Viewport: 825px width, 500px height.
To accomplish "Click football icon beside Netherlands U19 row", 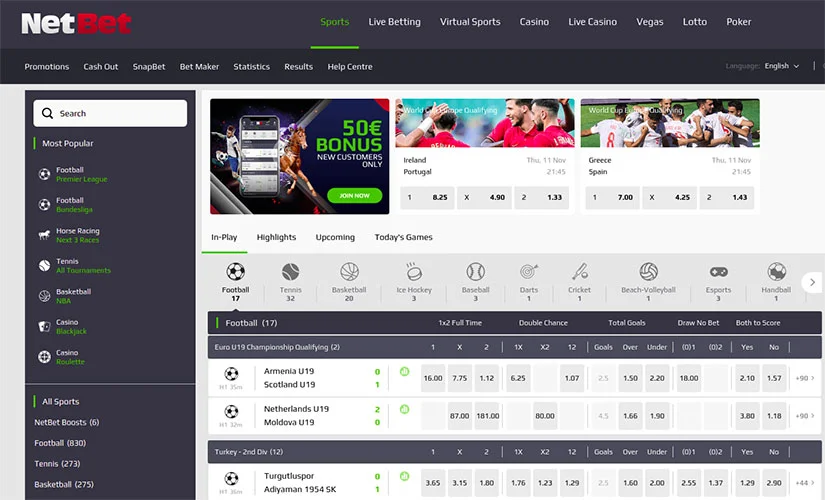I will pos(231,412).
